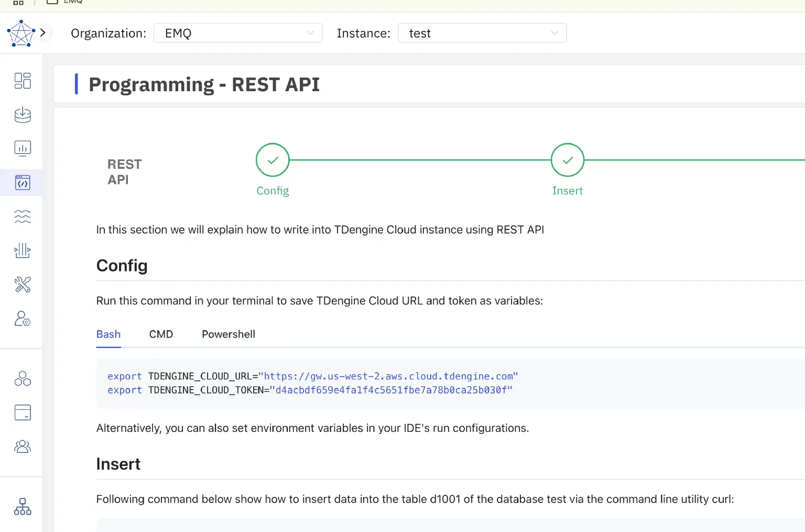Viewport: 805px width, 532px height.
Task: Jump to the Insert step circle
Action: coord(567,160)
